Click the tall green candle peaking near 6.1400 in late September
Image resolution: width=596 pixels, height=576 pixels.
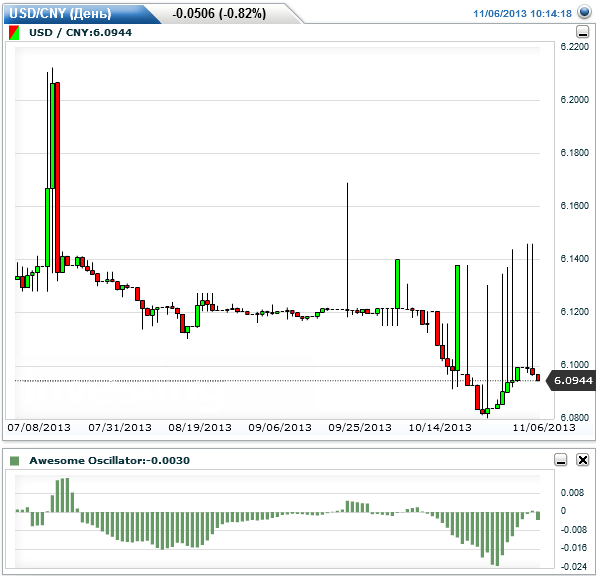(398, 284)
